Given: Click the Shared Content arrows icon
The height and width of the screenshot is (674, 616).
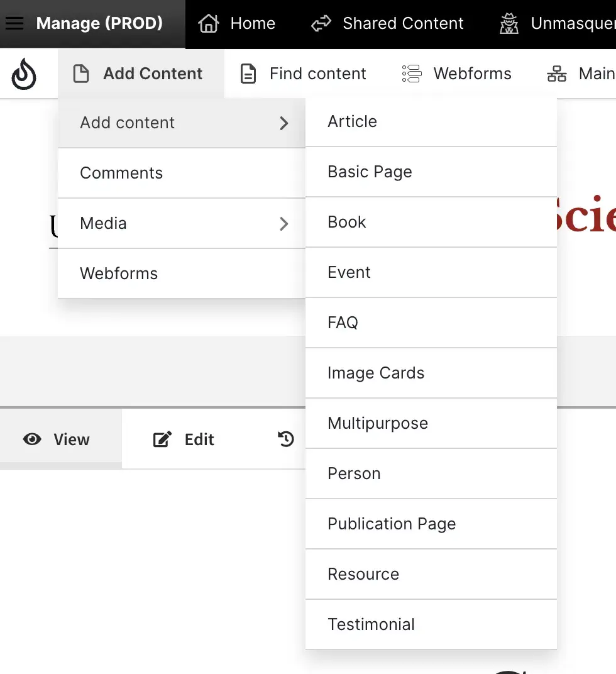Looking at the screenshot, I should [x=321, y=24].
